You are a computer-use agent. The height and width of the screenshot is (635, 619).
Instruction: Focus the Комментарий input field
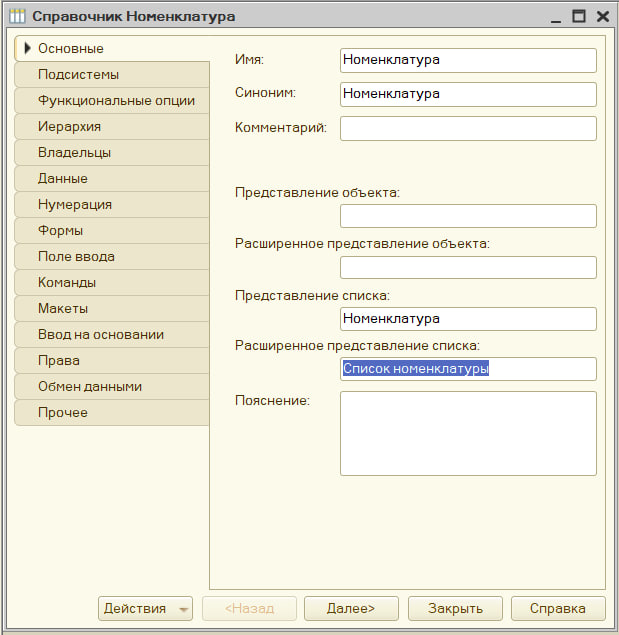tap(468, 128)
